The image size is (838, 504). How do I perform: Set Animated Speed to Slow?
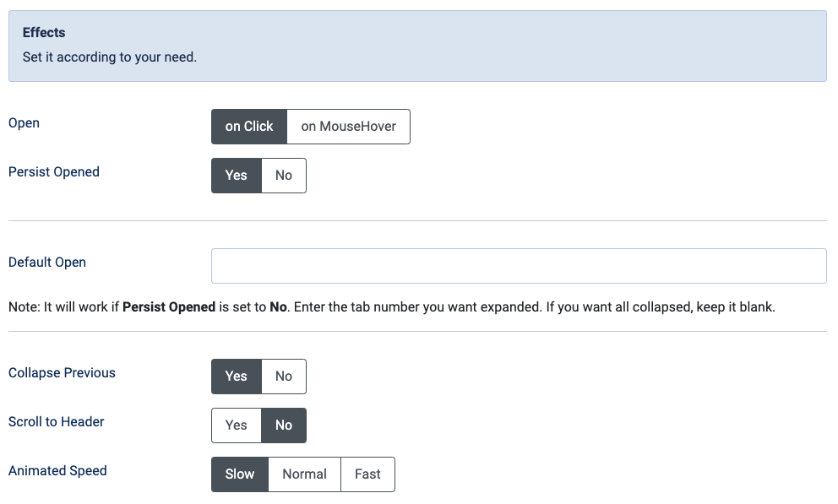pyautogui.click(x=240, y=474)
